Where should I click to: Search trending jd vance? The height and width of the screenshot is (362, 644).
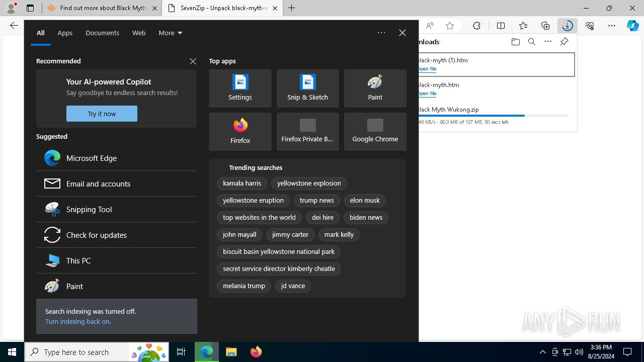[293, 286]
